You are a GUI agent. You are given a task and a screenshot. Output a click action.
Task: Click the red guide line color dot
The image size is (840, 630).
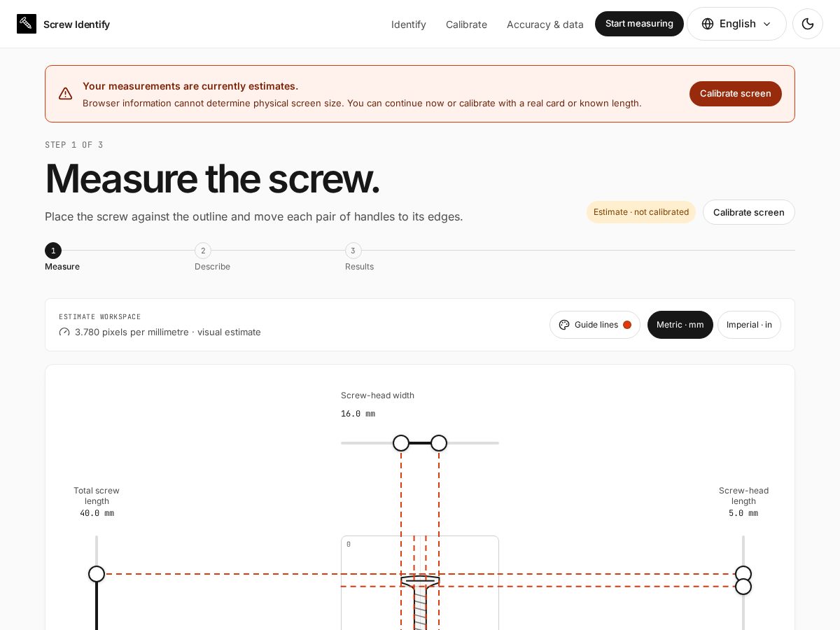coord(627,325)
